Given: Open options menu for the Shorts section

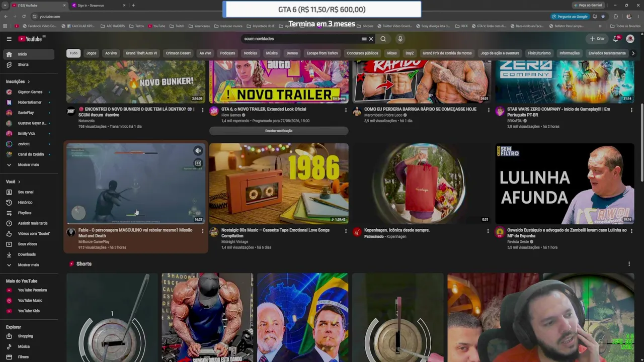Looking at the screenshot, I should 629,264.
